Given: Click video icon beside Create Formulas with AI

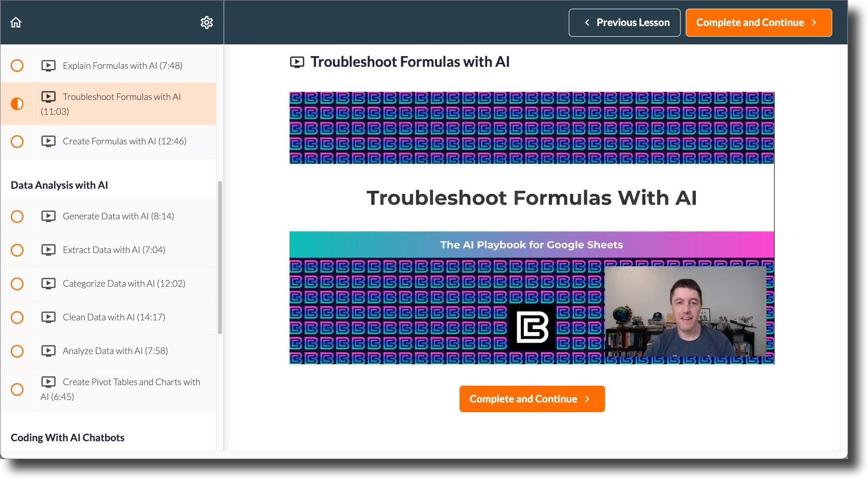Looking at the screenshot, I should tap(49, 141).
